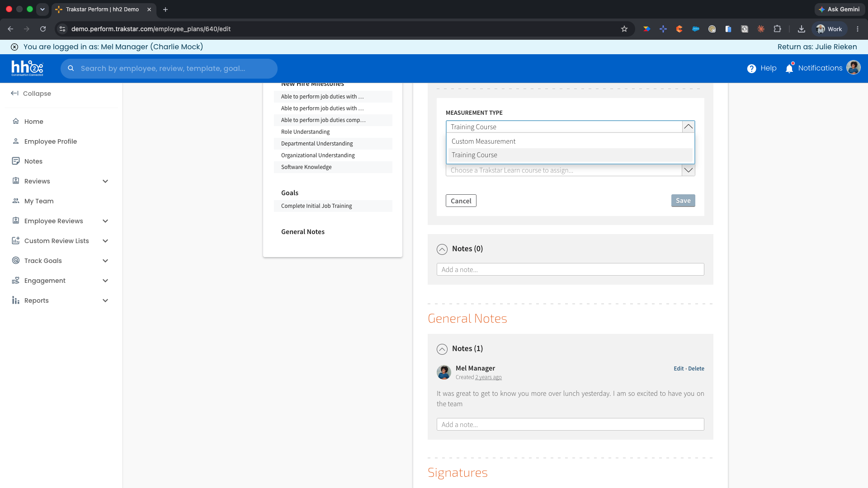Focus the employee search field

coord(169,69)
